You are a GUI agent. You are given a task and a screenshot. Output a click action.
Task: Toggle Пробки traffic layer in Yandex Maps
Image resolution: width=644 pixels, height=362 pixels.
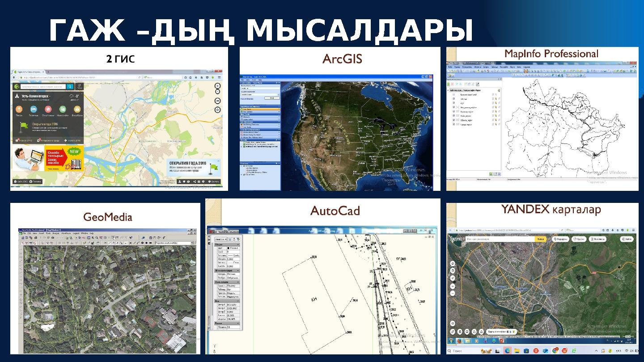[x=579, y=239]
